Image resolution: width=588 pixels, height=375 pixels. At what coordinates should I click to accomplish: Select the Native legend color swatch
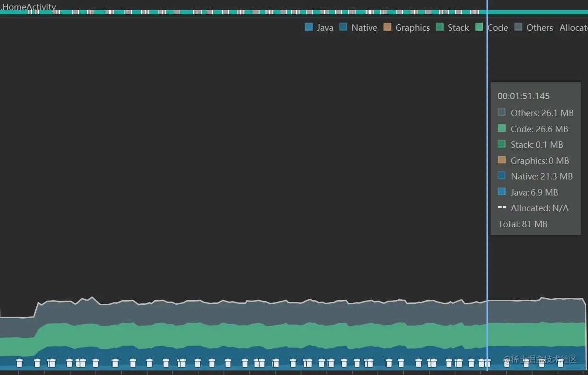coord(343,27)
